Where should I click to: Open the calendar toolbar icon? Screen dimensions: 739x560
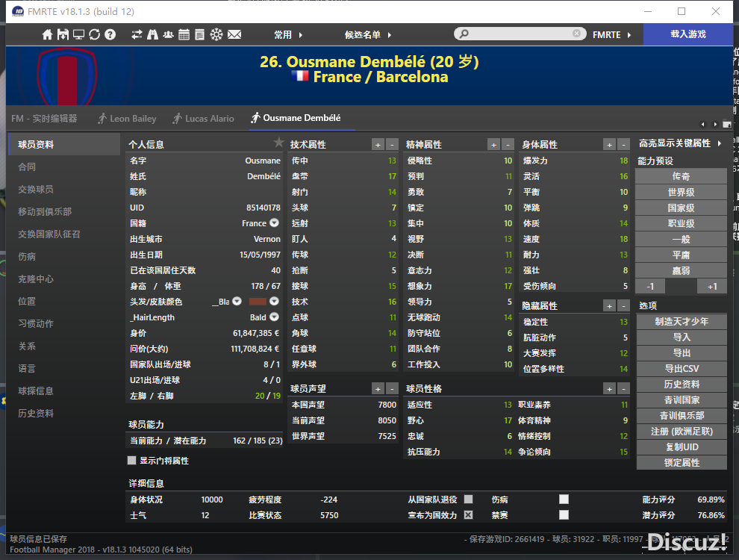click(x=184, y=34)
